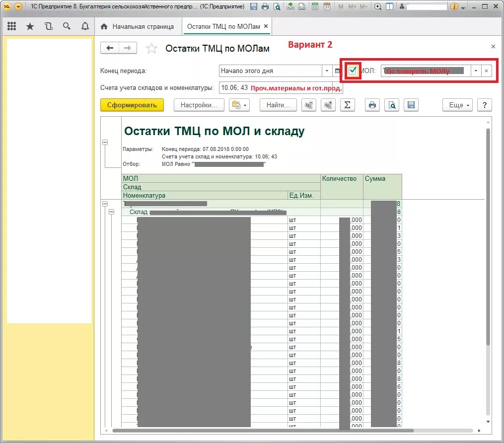Screen dimensions: 504x443
Task: Toggle the panel layout icon in title bar
Action: point(389,6)
